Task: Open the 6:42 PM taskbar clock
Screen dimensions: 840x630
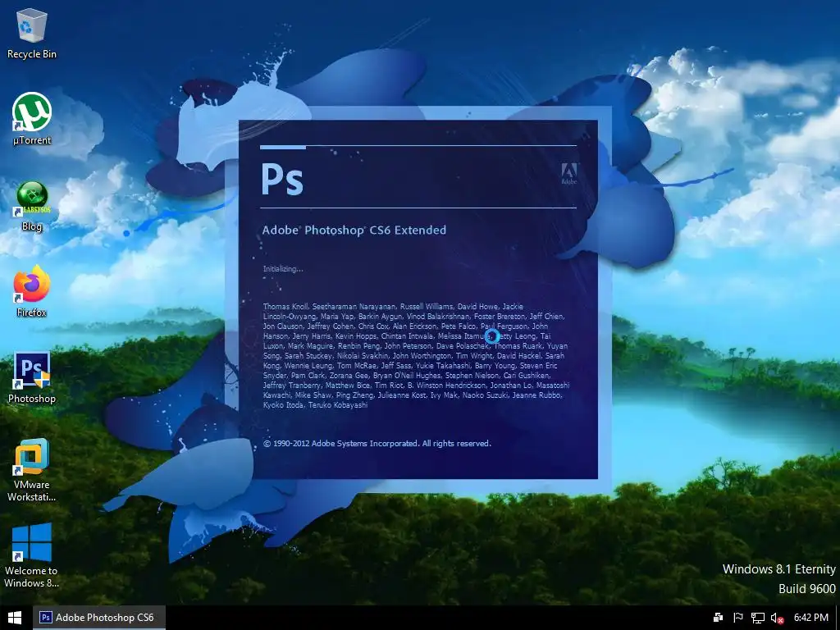Action: [811, 618]
